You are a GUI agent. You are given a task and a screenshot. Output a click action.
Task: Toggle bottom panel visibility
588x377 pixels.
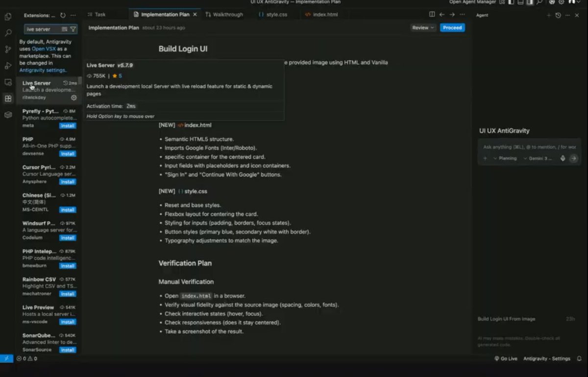click(520, 2)
